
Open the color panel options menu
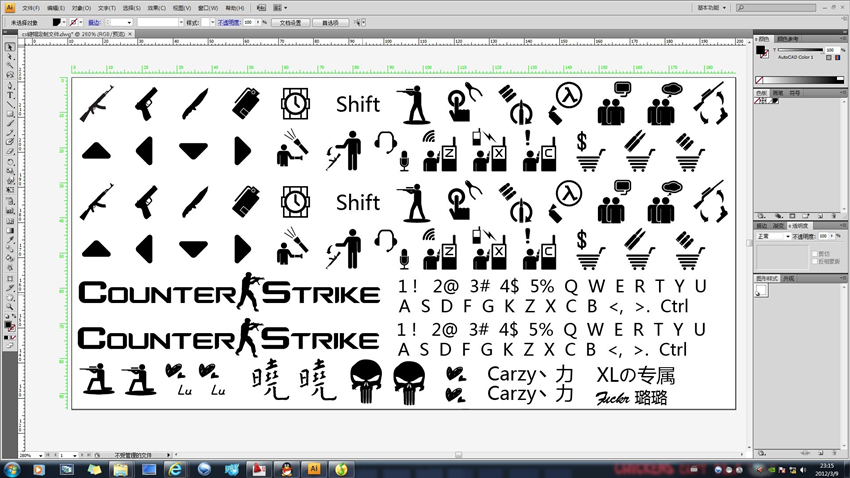(843, 39)
